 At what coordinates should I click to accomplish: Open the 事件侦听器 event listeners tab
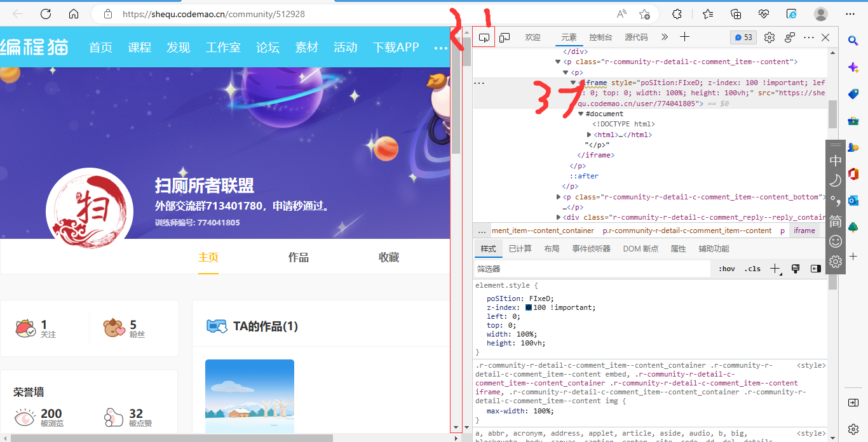click(591, 249)
